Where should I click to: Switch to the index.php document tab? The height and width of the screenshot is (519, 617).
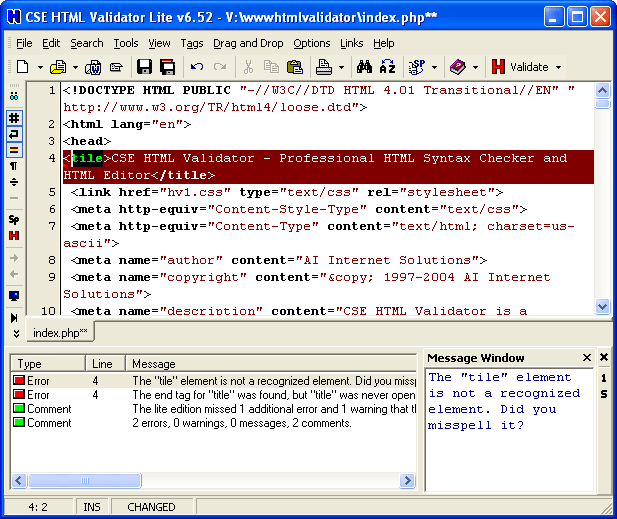[x=60, y=332]
